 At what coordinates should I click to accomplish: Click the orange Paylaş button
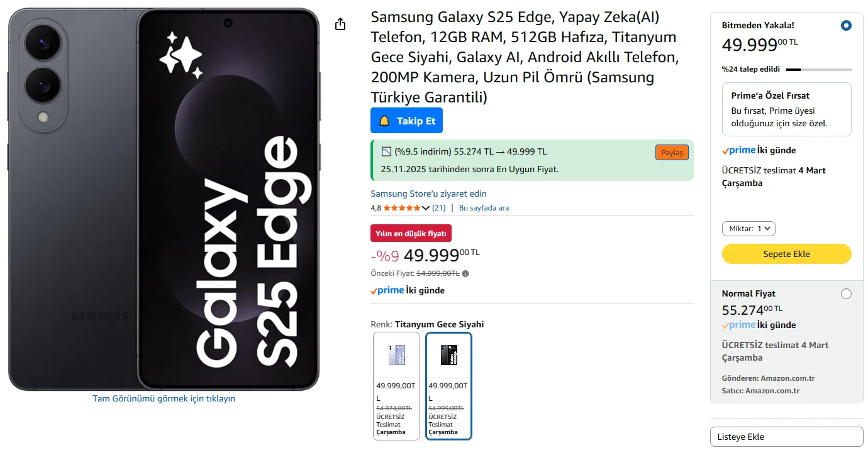672,153
